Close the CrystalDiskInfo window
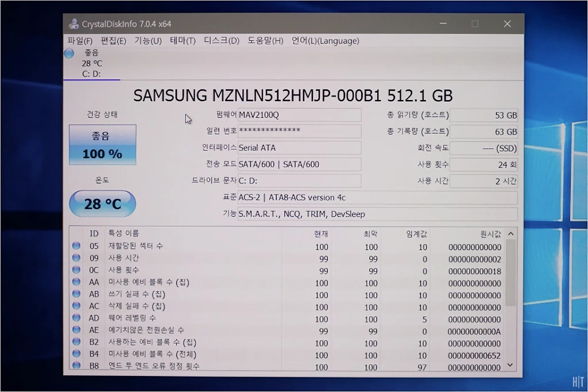Viewport: 588px width, 392px height. [508, 24]
